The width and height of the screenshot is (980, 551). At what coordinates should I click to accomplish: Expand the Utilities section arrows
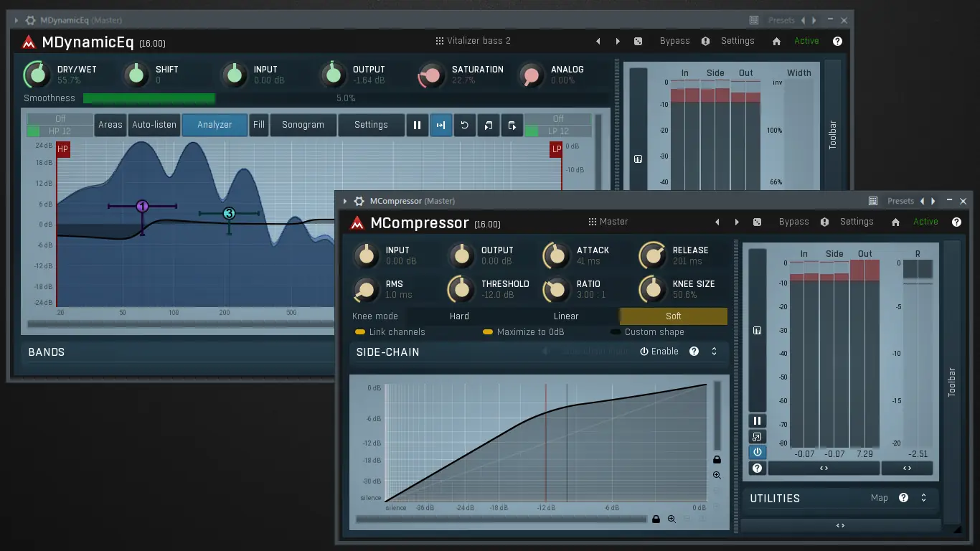click(x=923, y=497)
